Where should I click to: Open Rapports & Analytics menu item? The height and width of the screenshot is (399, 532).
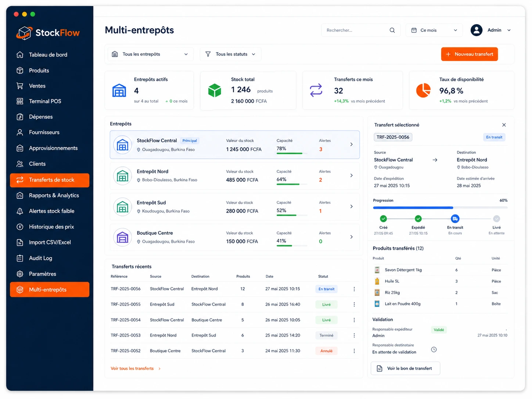pos(50,195)
